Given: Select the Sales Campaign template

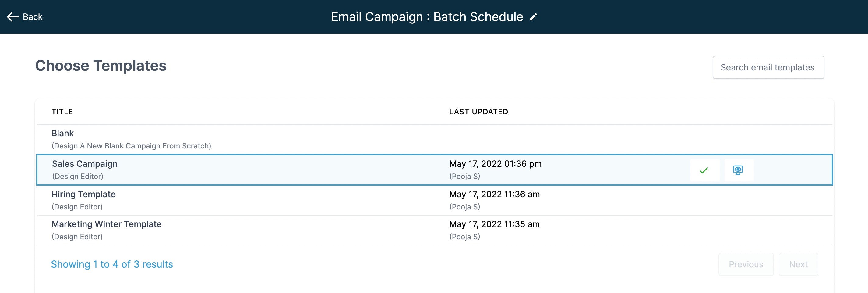Looking at the screenshot, I should [x=85, y=164].
